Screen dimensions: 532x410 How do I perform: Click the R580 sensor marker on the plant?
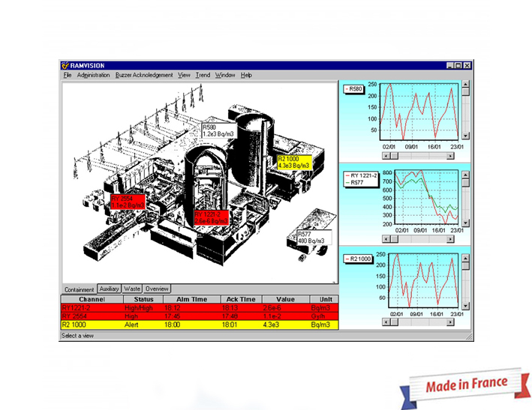pos(218,130)
